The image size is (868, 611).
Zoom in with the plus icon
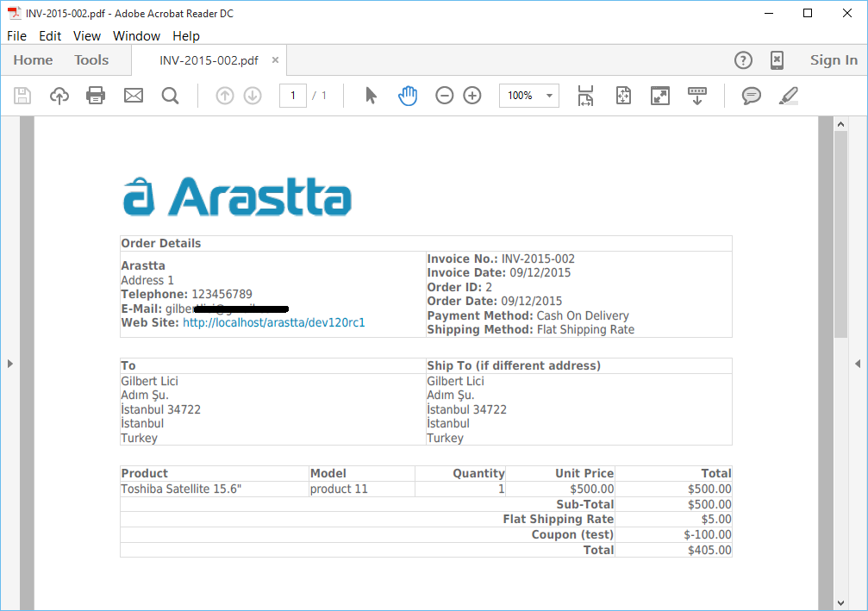point(472,96)
